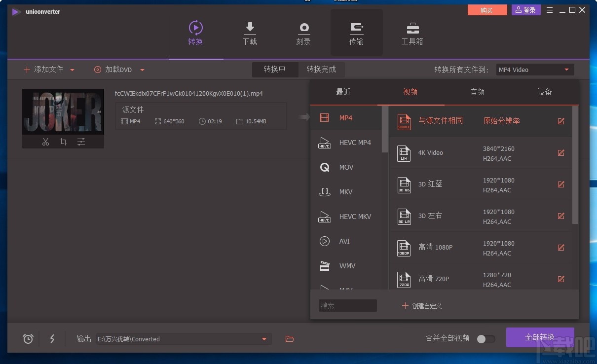Image resolution: width=597 pixels, height=364 pixels.
Task: Start conversion with the 全部转换 button
Action: coord(540,337)
